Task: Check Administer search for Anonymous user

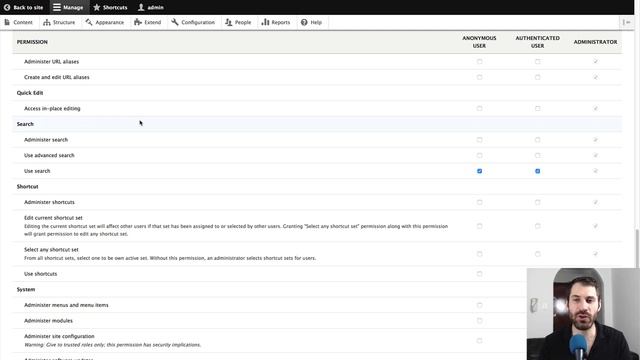Action: tap(480, 140)
